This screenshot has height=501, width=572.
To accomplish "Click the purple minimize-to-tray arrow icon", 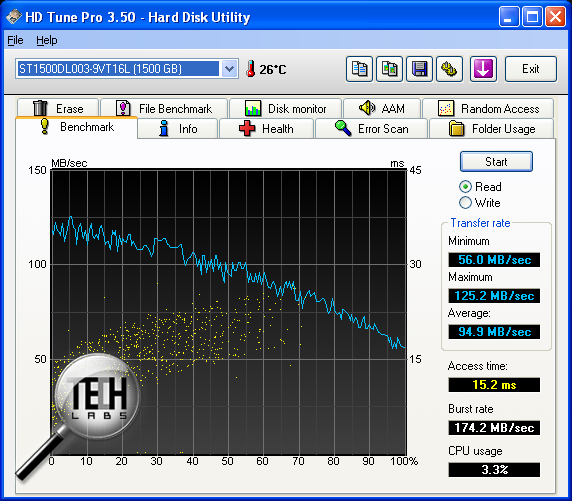I will (x=483, y=69).
